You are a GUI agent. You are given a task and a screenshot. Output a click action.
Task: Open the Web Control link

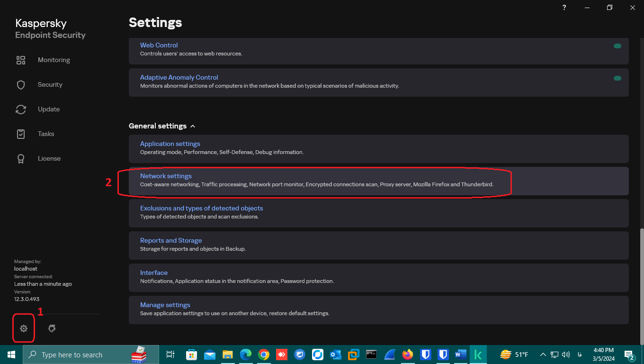pyautogui.click(x=159, y=45)
